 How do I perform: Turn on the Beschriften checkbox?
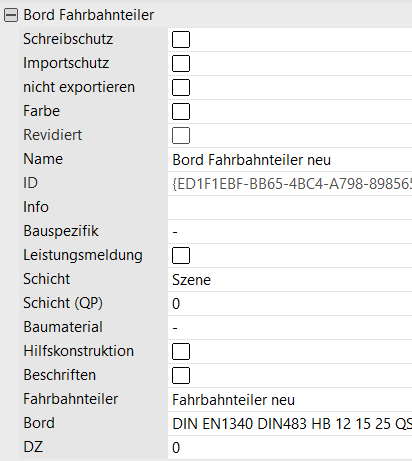tap(181, 375)
